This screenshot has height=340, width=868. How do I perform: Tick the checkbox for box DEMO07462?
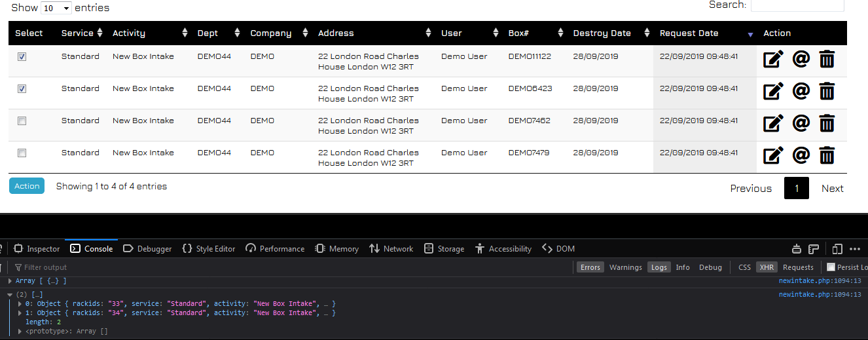(22, 121)
